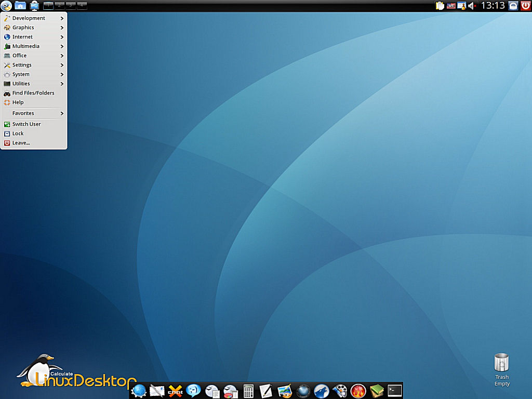
Task: Open Help from the application menu
Action: click(x=18, y=102)
